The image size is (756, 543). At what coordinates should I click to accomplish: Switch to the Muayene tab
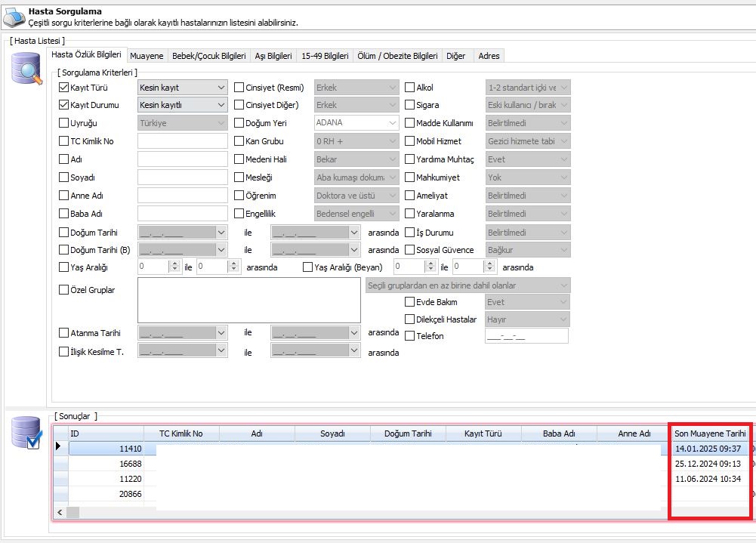click(147, 56)
